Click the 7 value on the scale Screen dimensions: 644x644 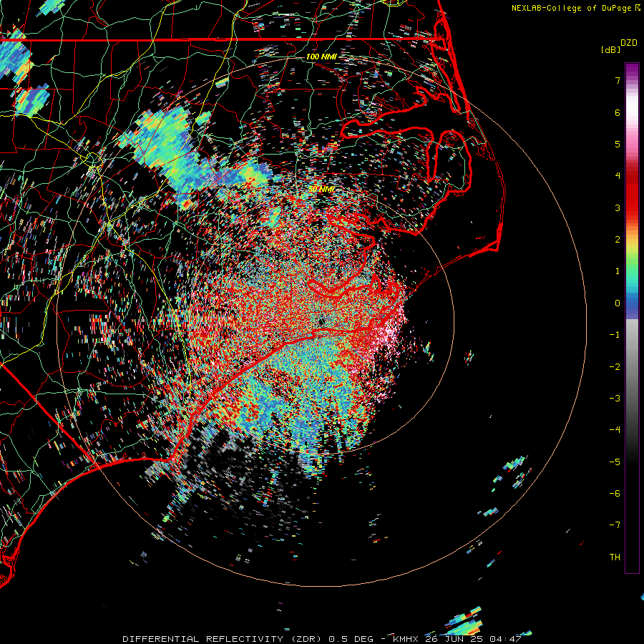(x=618, y=80)
